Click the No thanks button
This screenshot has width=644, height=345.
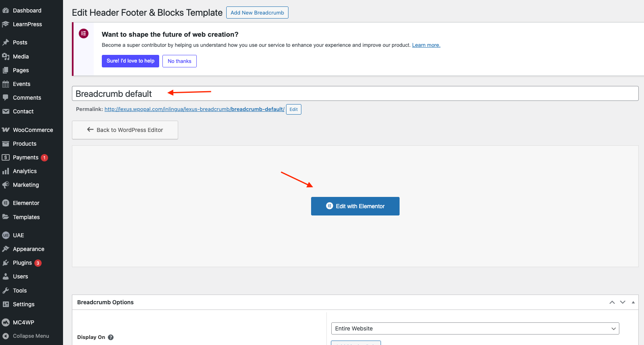pos(179,61)
